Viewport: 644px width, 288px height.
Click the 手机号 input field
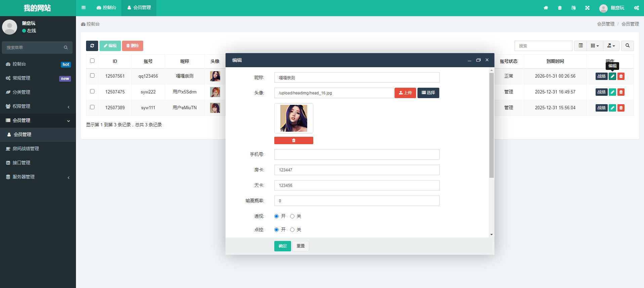pyautogui.click(x=357, y=155)
